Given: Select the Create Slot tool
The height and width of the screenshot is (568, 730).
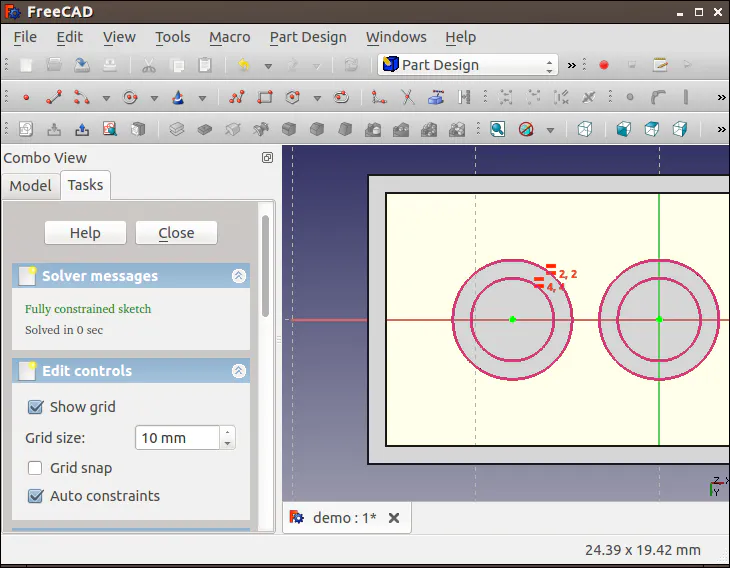Looking at the screenshot, I should tap(341, 98).
